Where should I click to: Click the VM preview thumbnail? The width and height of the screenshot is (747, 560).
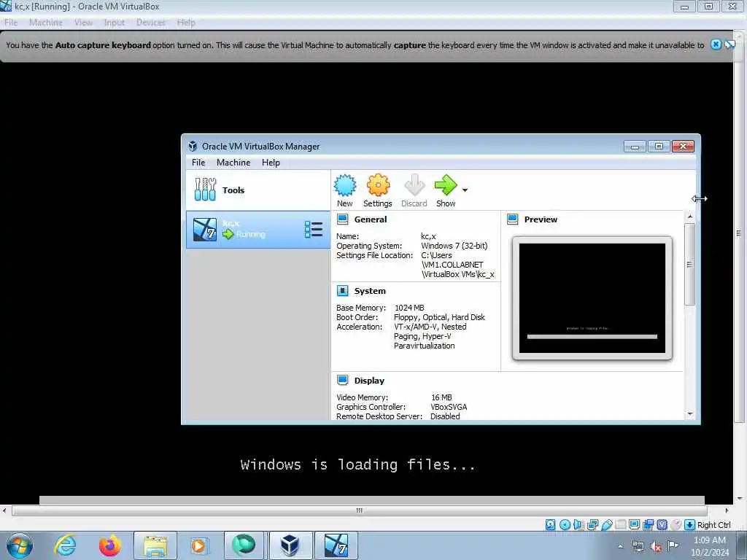[592, 298]
